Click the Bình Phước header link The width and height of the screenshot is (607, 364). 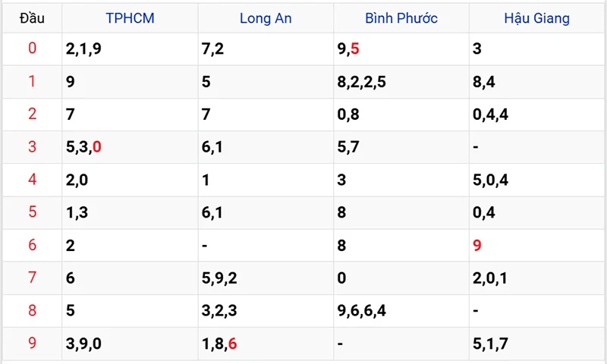pyautogui.click(x=401, y=18)
